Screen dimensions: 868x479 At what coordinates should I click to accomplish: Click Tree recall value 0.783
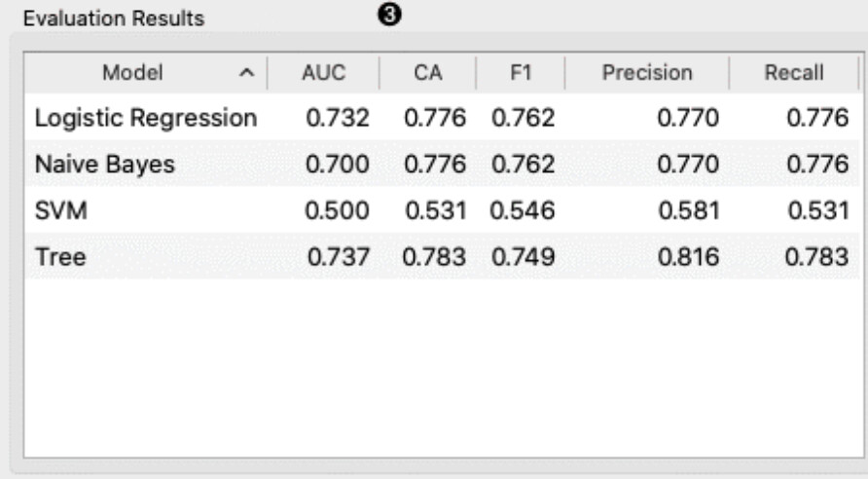[816, 257]
